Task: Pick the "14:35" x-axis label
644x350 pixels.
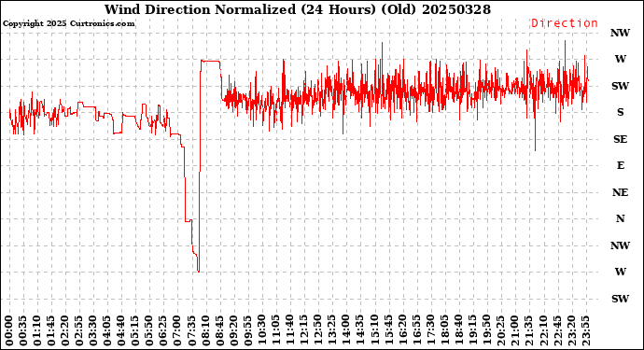Action: (360, 330)
